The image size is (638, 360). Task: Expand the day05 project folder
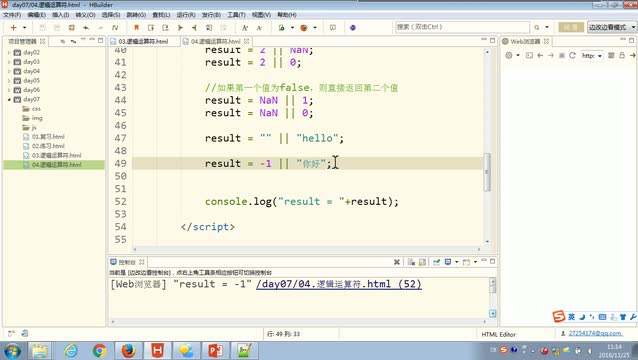9,81
